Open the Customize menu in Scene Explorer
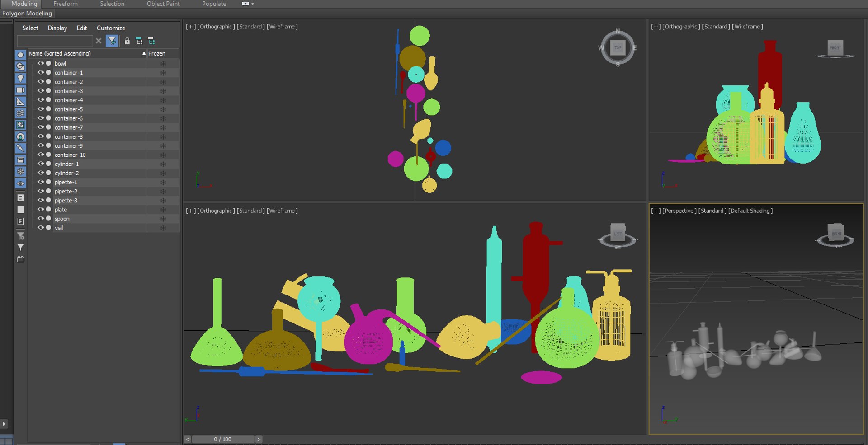The height and width of the screenshot is (445, 868). 111,28
